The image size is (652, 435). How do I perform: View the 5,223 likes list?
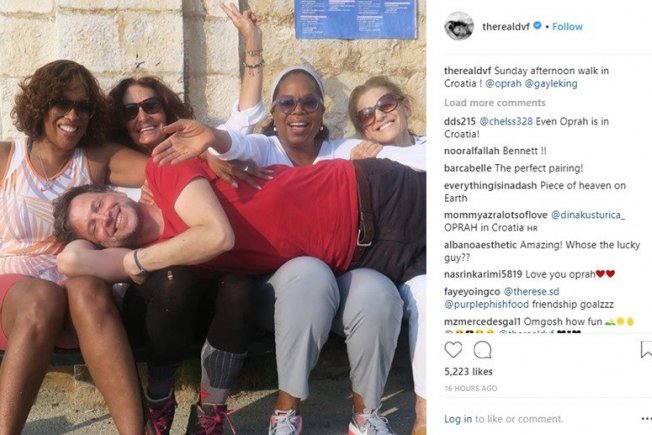click(468, 371)
